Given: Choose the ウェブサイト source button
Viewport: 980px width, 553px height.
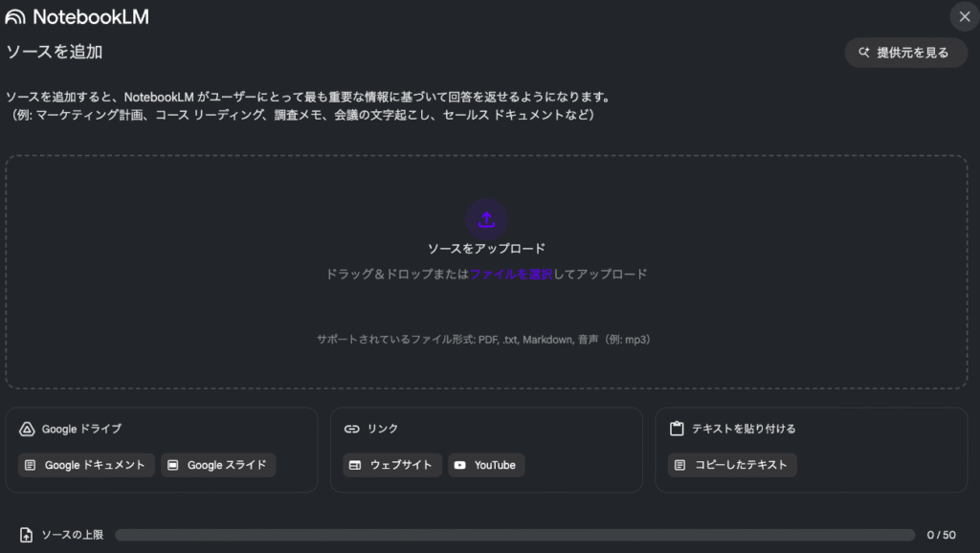Looking at the screenshot, I should (391, 465).
